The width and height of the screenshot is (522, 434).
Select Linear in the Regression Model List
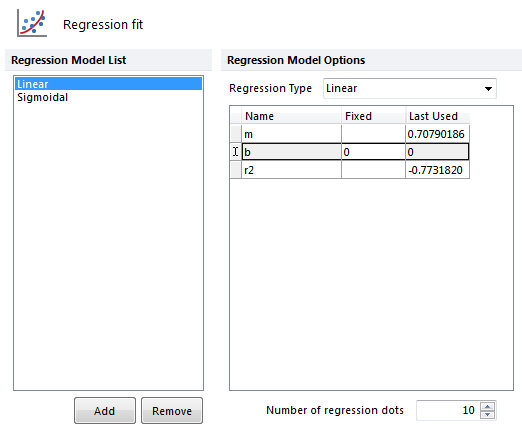click(108, 84)
